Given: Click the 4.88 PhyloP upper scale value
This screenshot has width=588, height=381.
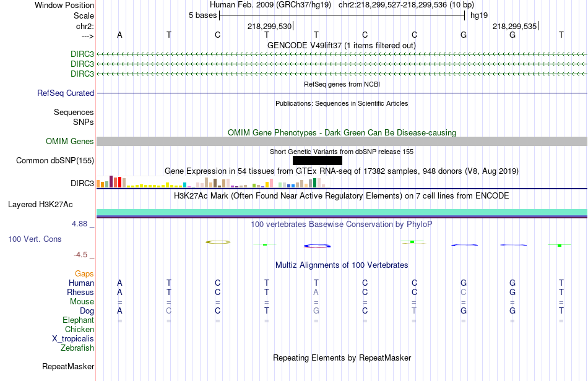Looking at the screenshot, I should point(79,224).
